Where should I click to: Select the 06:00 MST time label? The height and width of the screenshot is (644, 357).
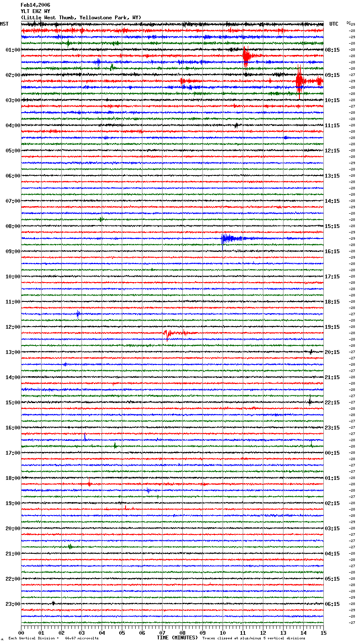pyautogui.click(x=13, y=176)
